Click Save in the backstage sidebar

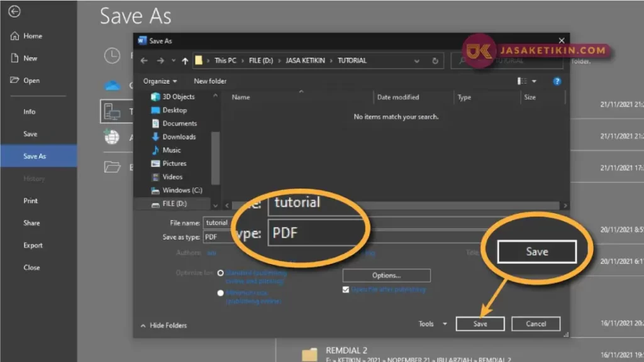point(30,134)
